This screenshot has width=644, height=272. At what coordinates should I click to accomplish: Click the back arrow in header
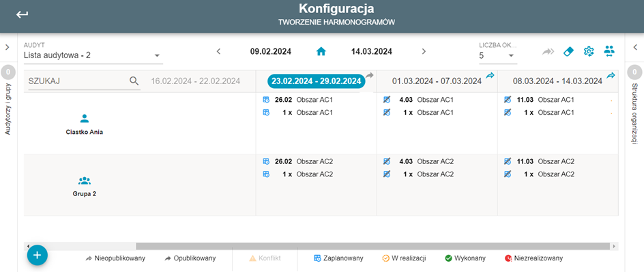22,15
